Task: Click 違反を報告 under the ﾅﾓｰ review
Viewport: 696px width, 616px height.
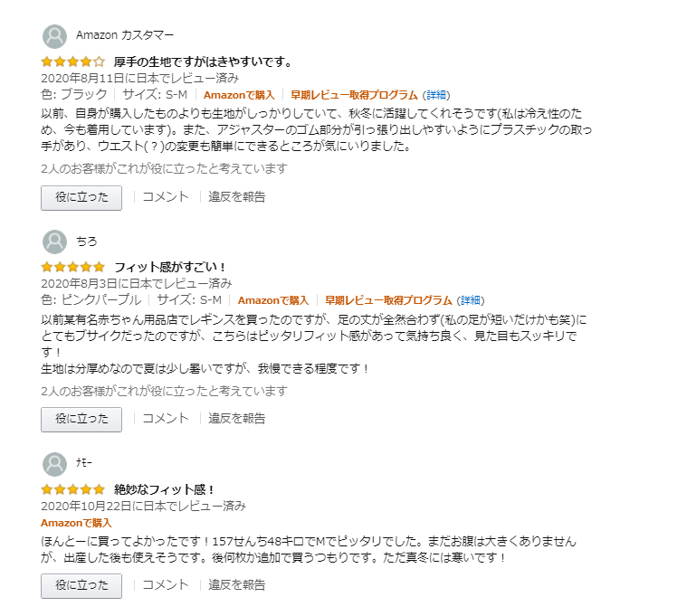Action: coord(237,584)
